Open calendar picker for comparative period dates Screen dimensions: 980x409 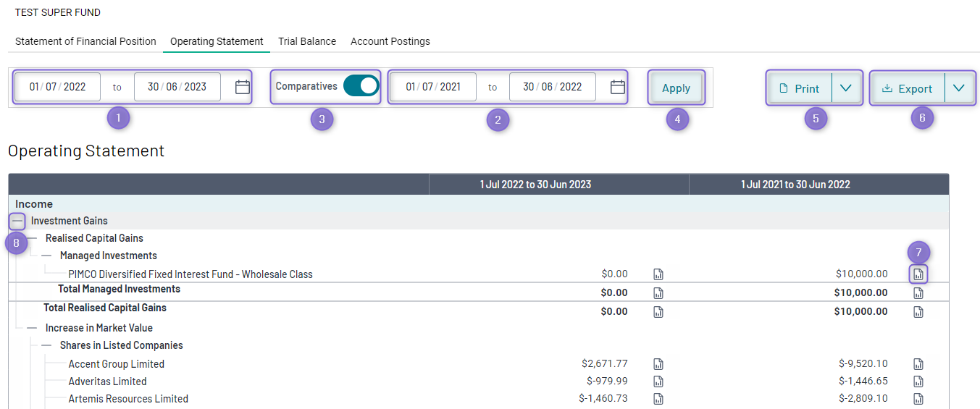click(617, 87)
